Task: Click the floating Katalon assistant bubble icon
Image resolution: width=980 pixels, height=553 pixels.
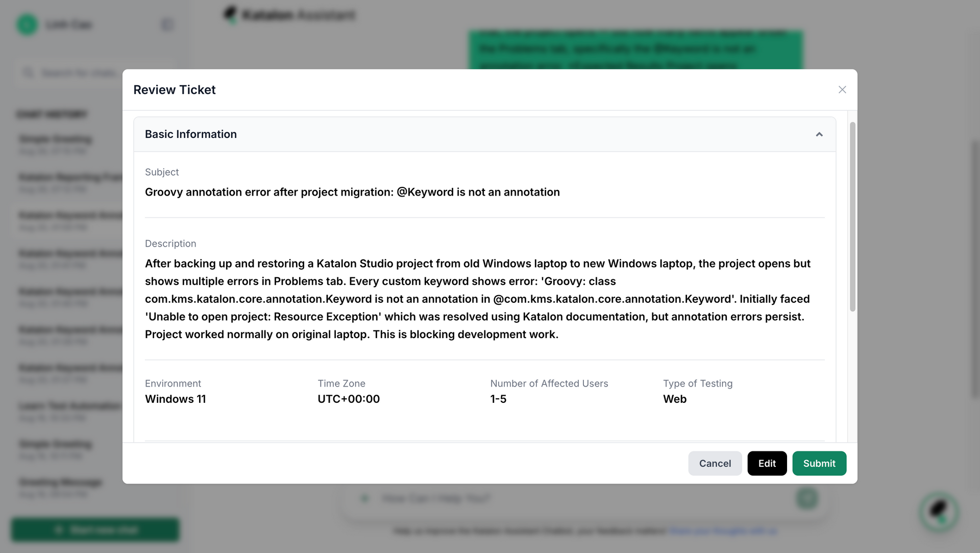Action: pos(939,511)
